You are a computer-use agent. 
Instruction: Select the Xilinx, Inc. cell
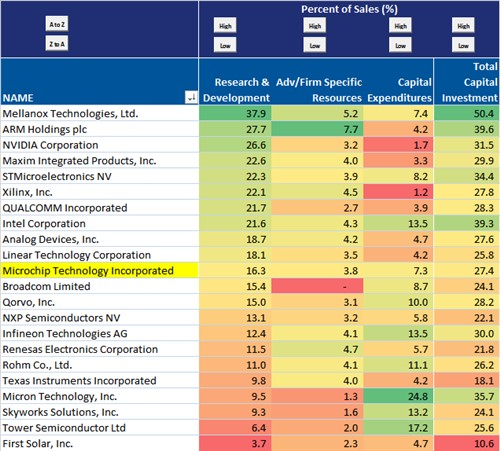99,192
